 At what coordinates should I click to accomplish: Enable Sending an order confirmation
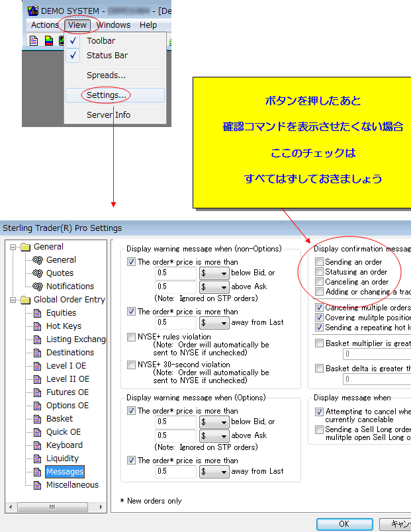point(319,261)
